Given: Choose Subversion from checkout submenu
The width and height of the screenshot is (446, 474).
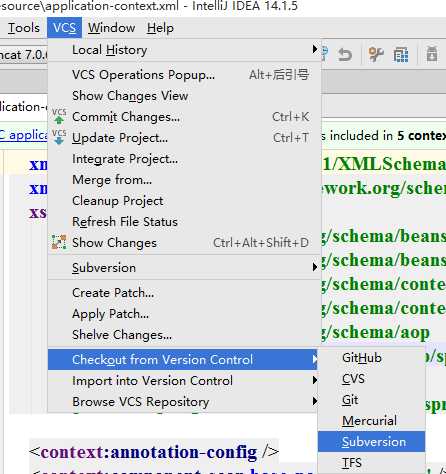Looking at the screenshot, I should pyautogui.click(x=371, y=442).
